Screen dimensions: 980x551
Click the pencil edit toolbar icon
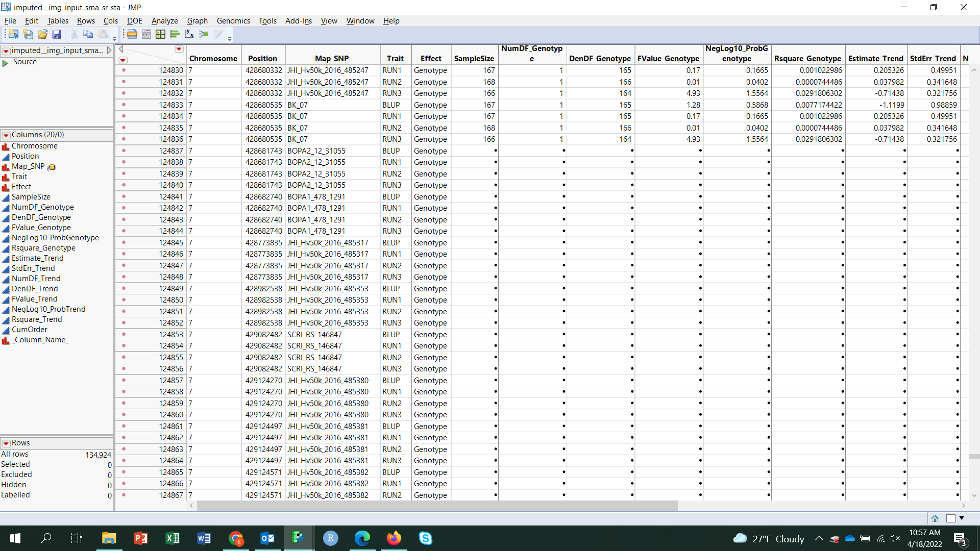click(x=218, y=34)
